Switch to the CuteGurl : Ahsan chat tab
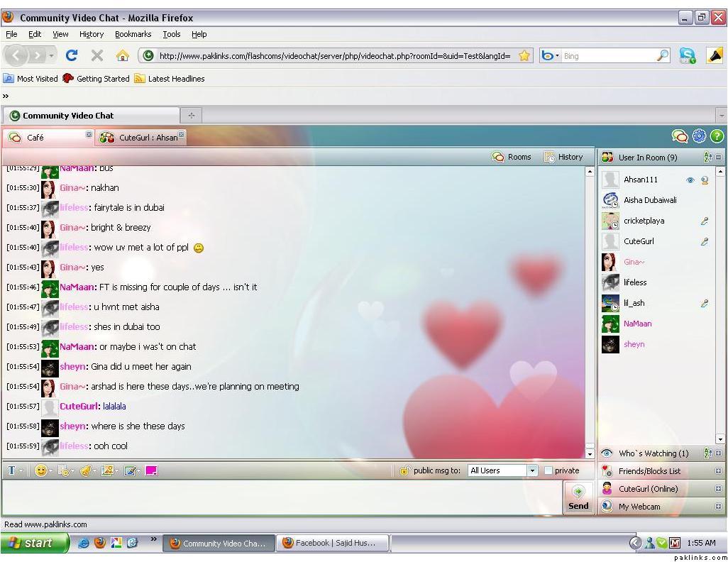Viewport: 728px width, 562px height. tap(141, 138)
